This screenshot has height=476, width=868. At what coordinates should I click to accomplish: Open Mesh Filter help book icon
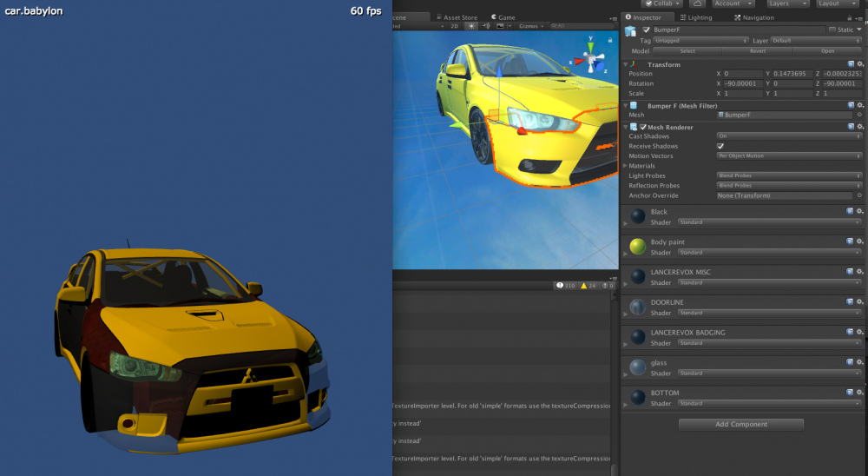click(851, 105)
